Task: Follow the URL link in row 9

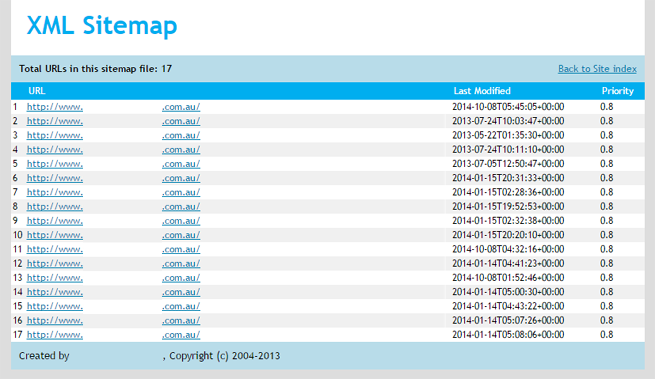Action: pyautogui.click(x=113, y=221)
